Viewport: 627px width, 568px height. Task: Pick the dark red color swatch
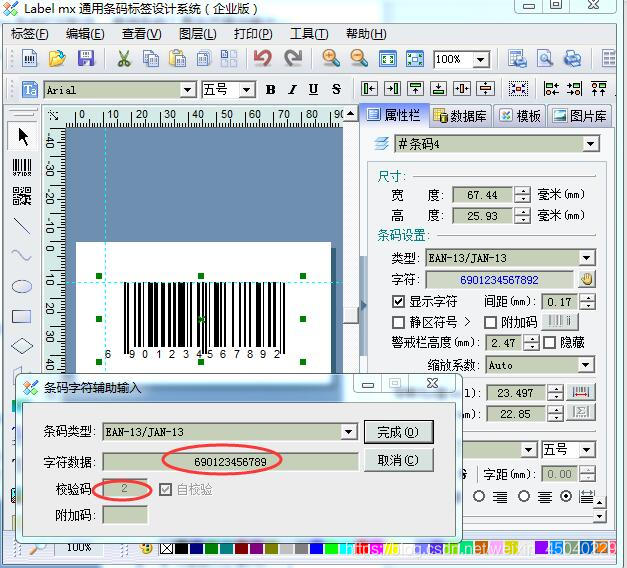click(x=241, y=548)
